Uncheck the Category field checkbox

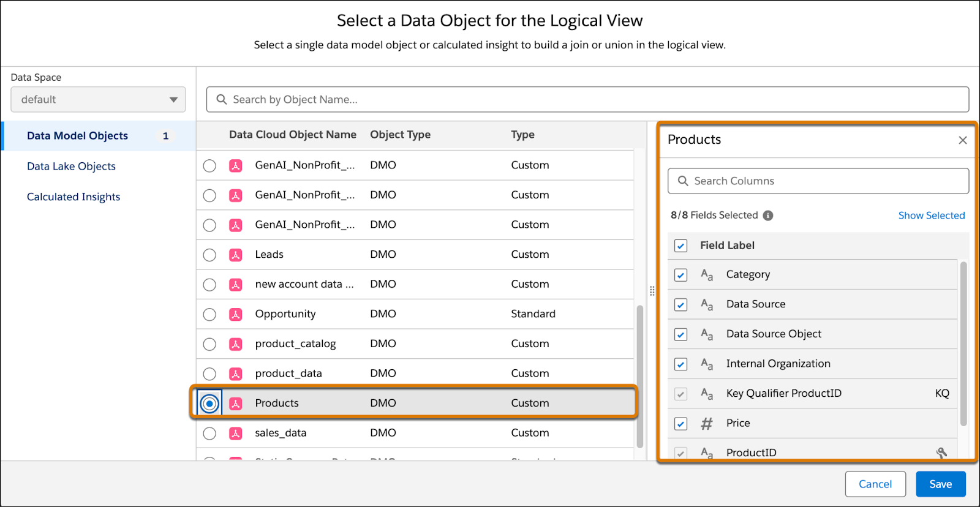[x=680, y=275]
